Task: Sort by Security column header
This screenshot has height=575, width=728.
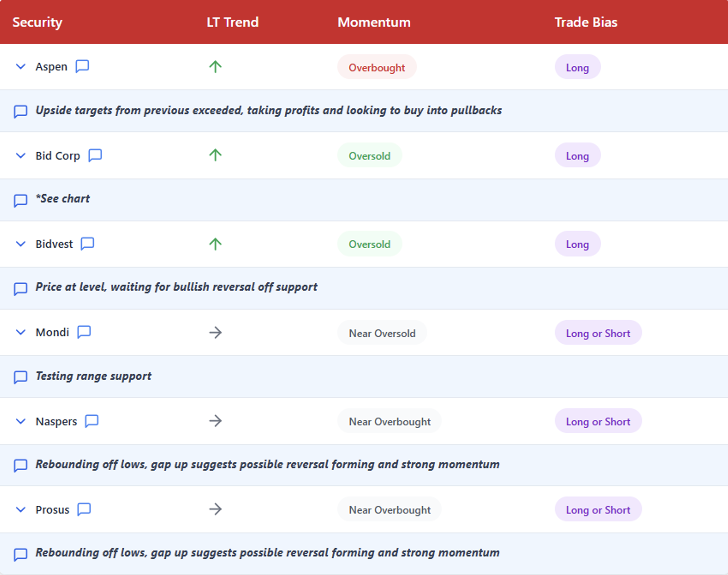Action: click(x=37, y=22)
